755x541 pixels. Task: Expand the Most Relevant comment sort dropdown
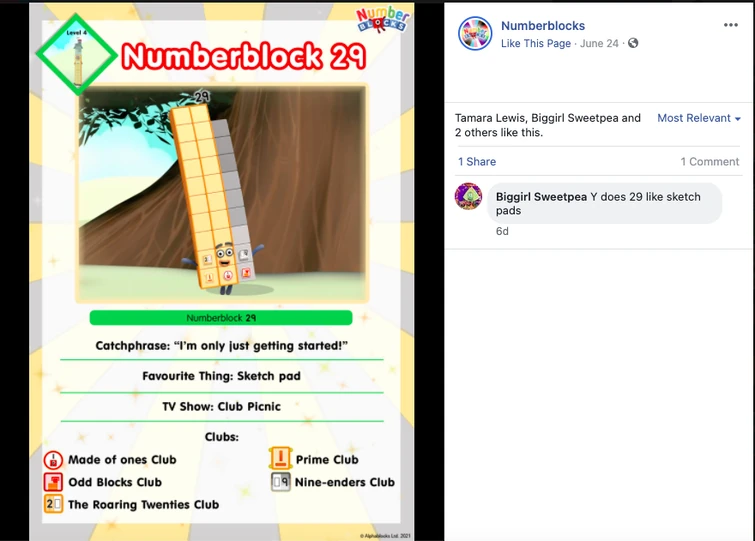(699, 118)
